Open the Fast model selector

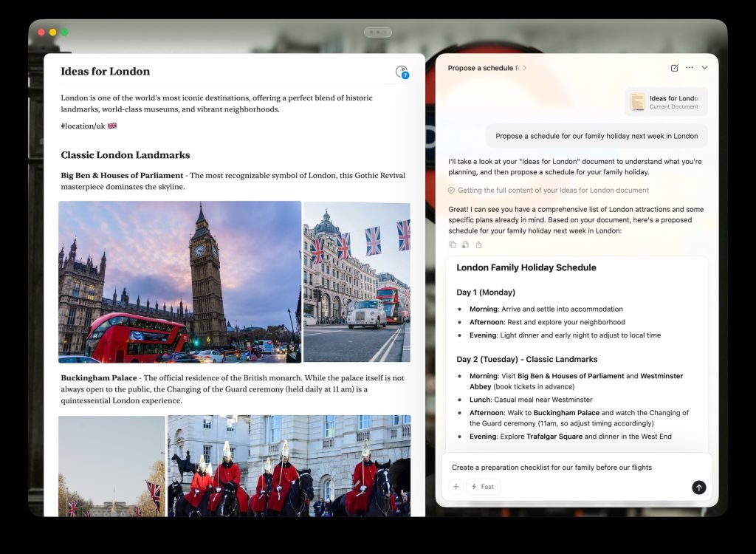[x=483, y=487]
